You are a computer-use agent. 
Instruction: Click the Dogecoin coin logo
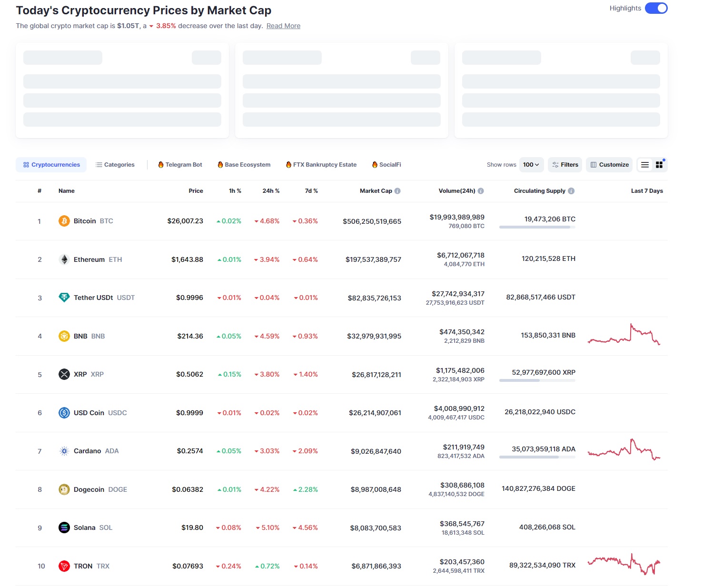pyautogui.click(x=64, y=489)
